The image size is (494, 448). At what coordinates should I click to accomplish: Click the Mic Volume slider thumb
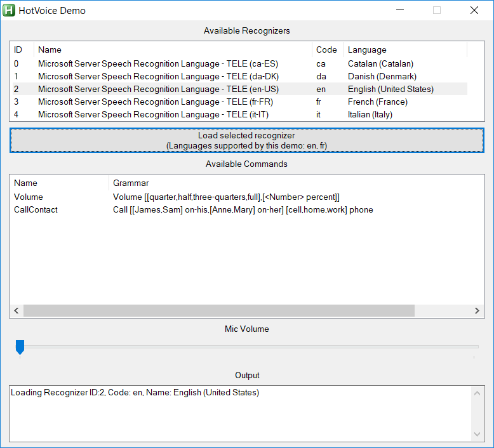click(x=20, y=347)
